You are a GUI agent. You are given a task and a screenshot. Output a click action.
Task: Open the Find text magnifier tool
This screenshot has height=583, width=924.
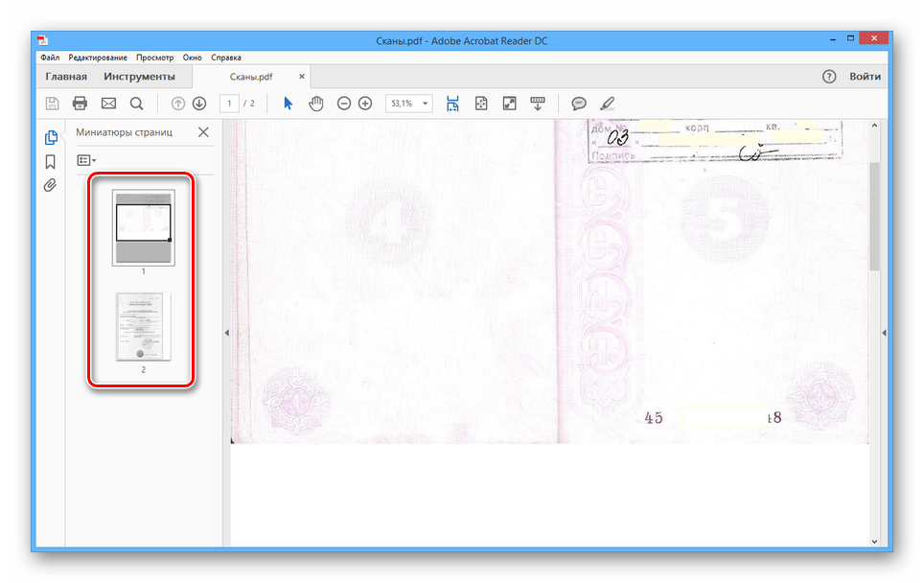click(x=136, y=104)
